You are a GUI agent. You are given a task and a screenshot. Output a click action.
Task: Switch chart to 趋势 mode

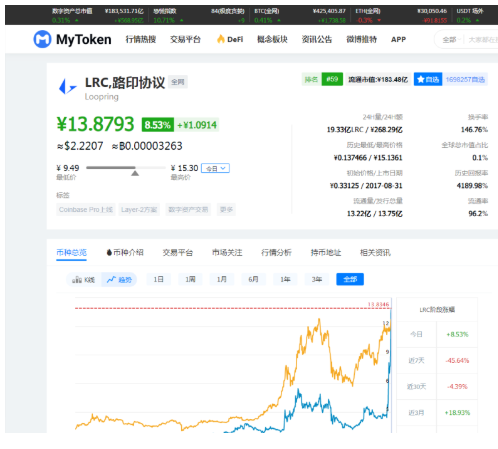click(119, 280)
